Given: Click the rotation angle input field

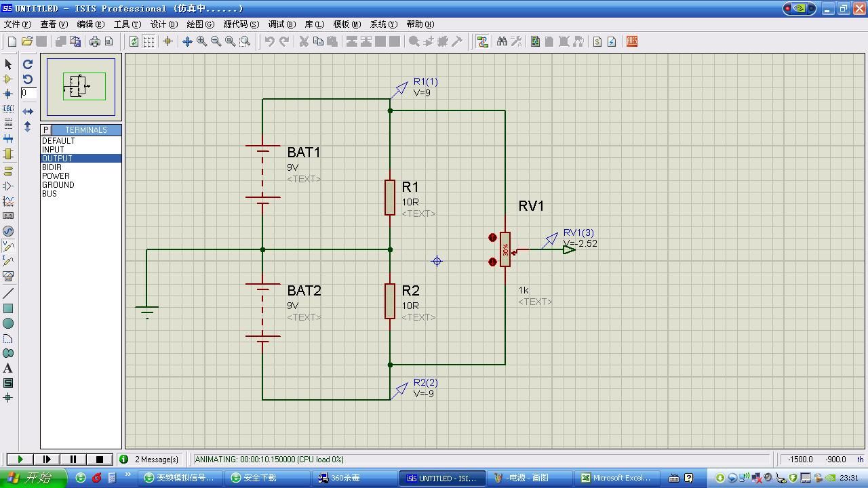Looking at the screenshot, I should coord(28,94).
